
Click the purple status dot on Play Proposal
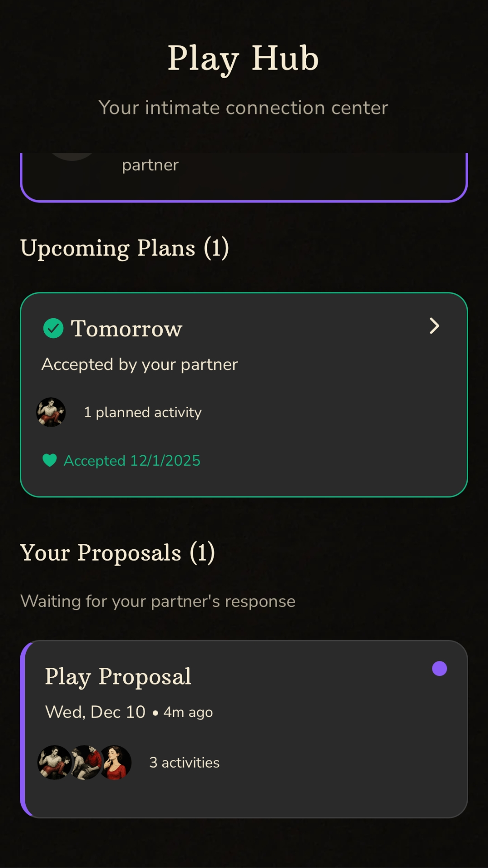(439, 669)
